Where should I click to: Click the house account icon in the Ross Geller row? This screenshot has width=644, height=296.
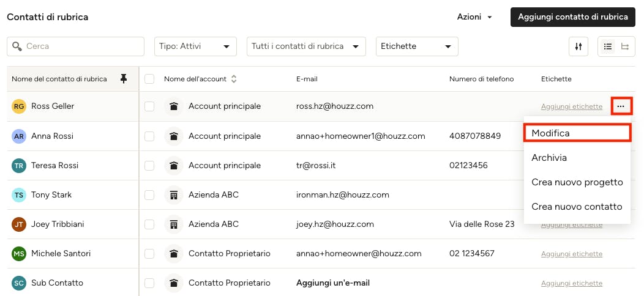point(174,106)
